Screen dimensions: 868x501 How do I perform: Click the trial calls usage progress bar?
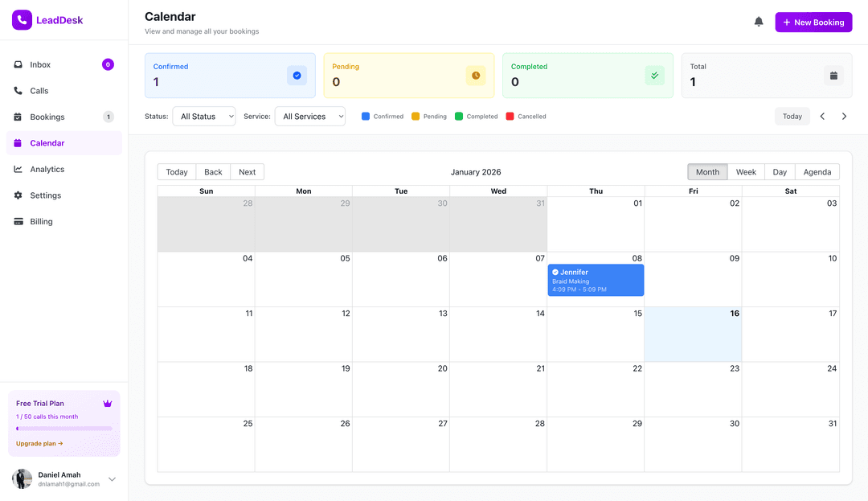click(x=63, y=428)
